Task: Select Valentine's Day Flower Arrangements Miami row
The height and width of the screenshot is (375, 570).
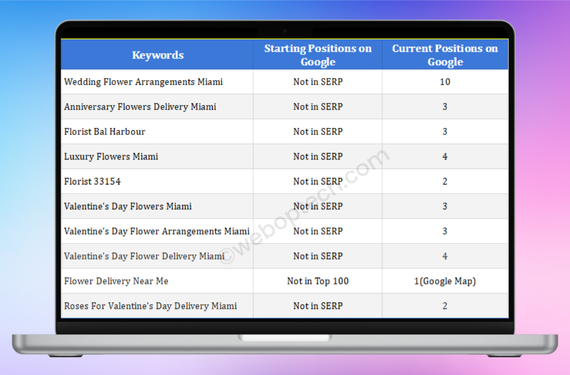Action: [285, 231]
